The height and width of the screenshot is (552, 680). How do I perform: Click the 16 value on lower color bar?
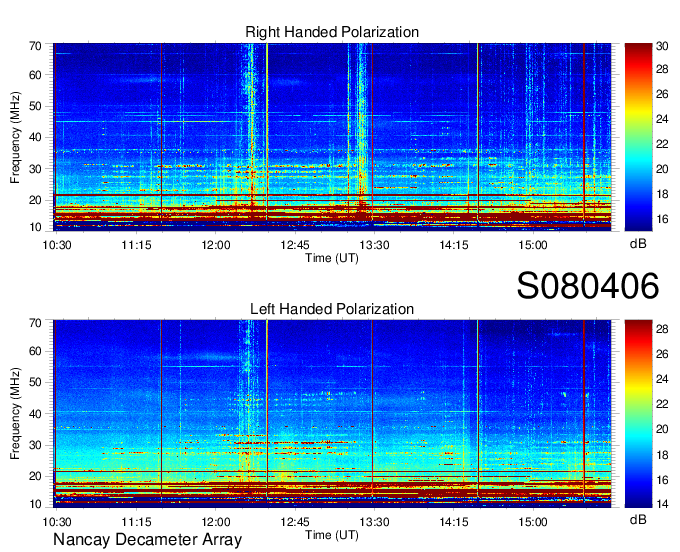662,480
